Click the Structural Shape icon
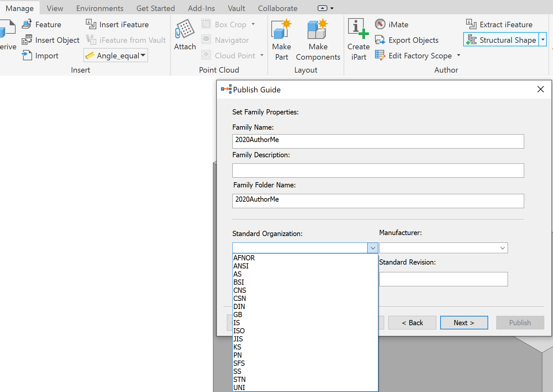This screenshot has width=553, height=392. [471, 40]
